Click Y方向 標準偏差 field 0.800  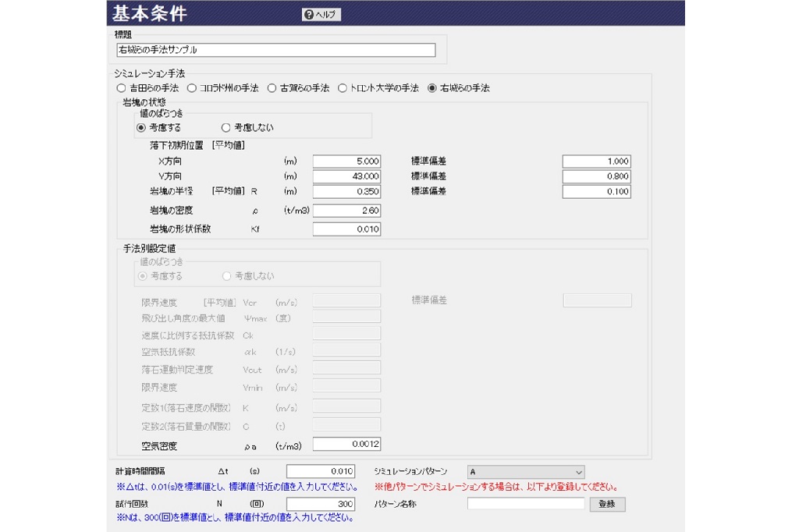pos(597,176)
